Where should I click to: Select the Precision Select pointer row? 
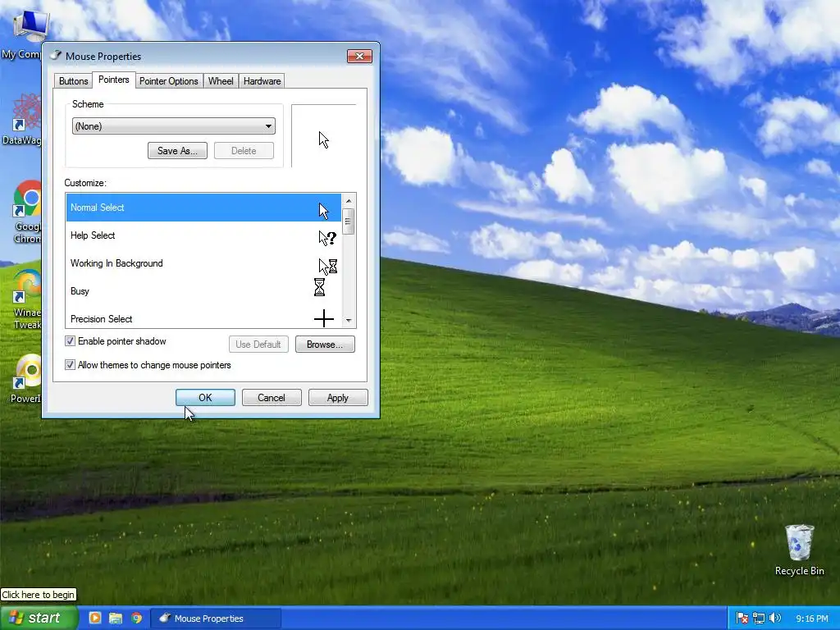tap(203, 317)
